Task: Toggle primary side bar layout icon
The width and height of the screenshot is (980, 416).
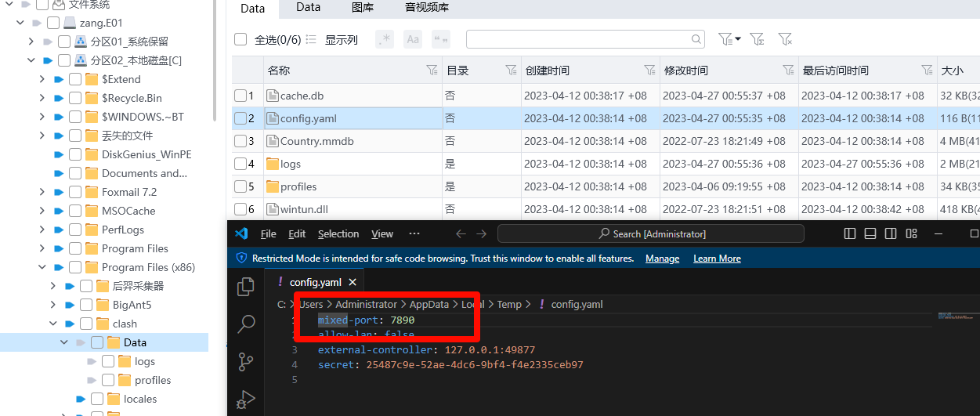Action: pos(850,233)
